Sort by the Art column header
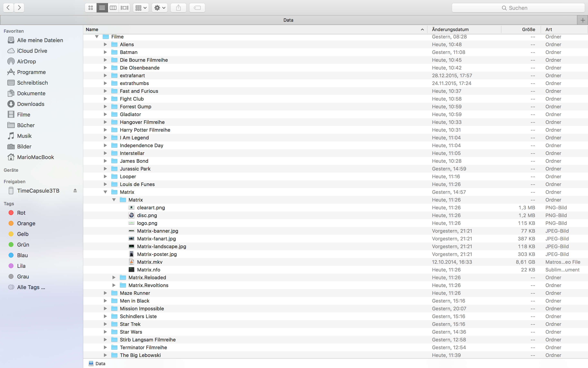 pos(564,29)
